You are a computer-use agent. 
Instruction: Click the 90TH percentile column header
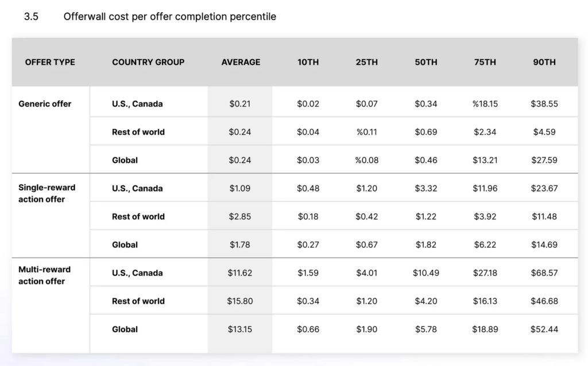point(544,62)
